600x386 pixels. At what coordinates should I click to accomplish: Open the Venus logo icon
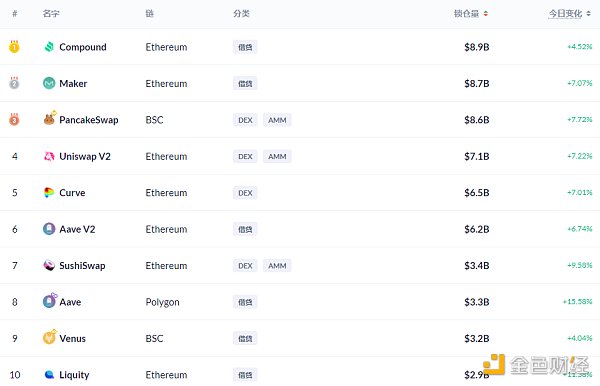[x=49, y=337]
